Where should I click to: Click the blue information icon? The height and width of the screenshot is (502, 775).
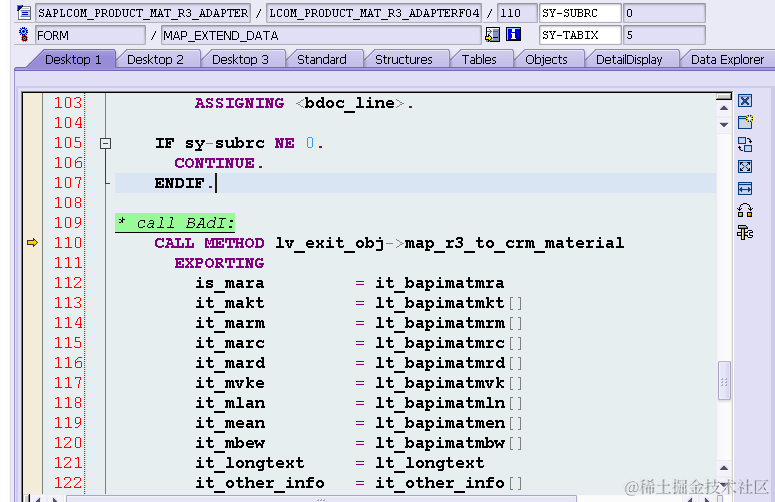point(514,35)
